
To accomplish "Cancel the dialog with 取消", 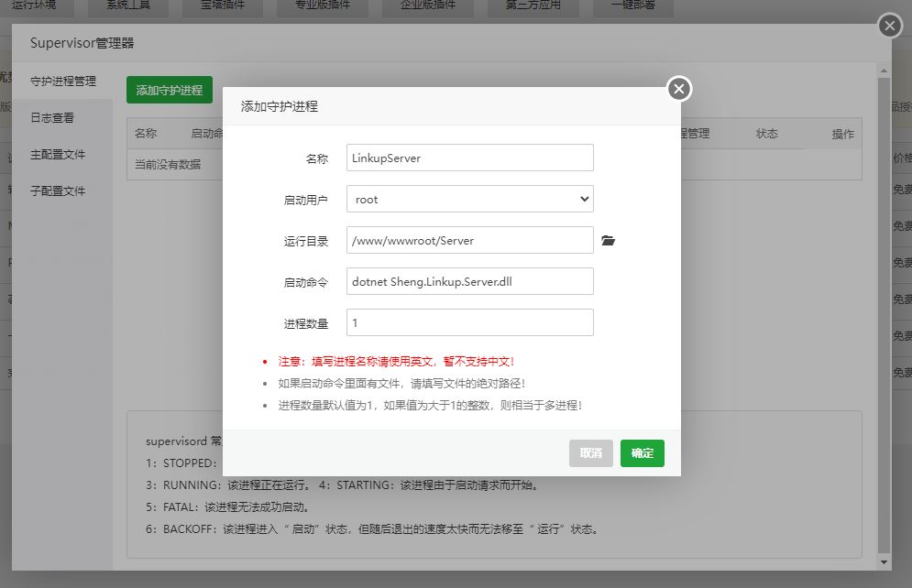I will [590, 453].
